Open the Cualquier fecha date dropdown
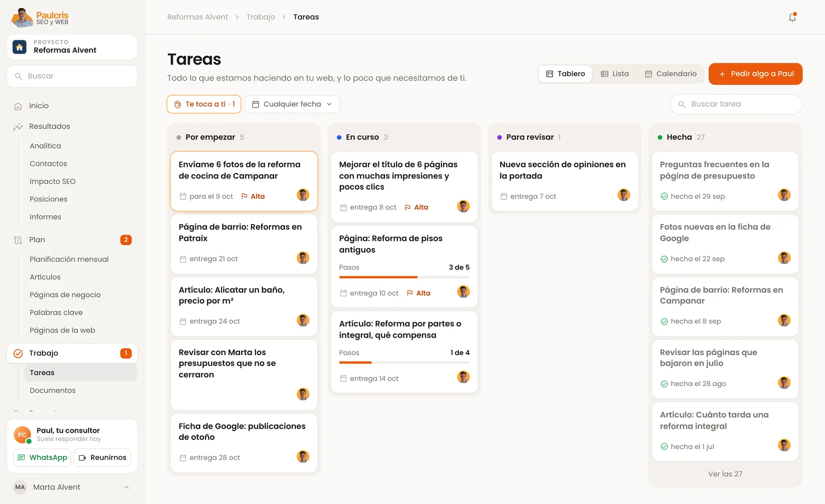The height and width of the screenshot is (504, 825). click(x=292, y=104)
